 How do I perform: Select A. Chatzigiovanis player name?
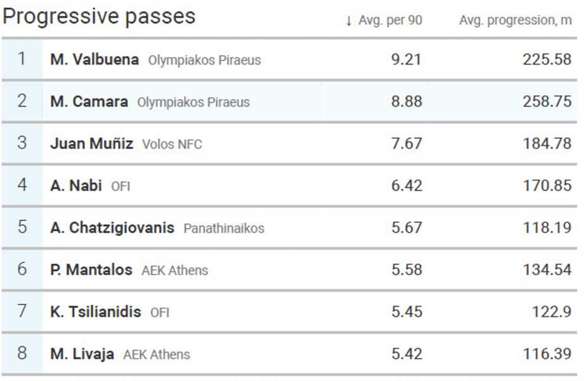pyautogui.click(x=112, y=228)
